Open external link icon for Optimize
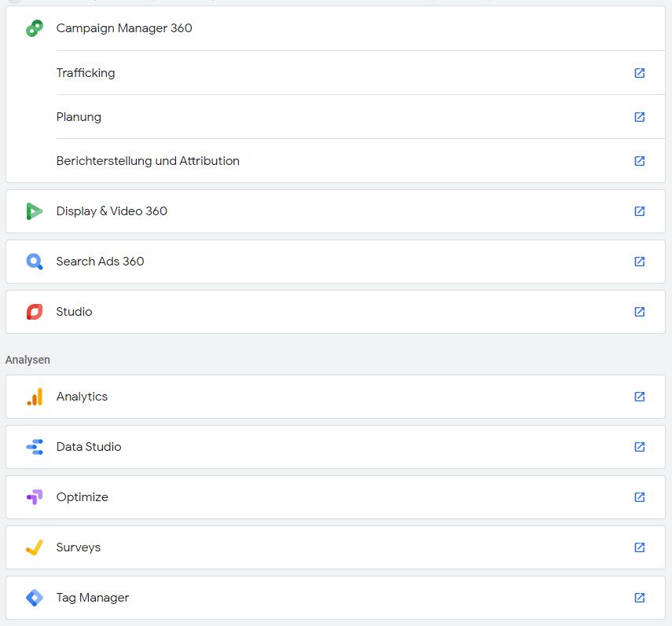This screenshot has height=626, width=672. [640, 497]
